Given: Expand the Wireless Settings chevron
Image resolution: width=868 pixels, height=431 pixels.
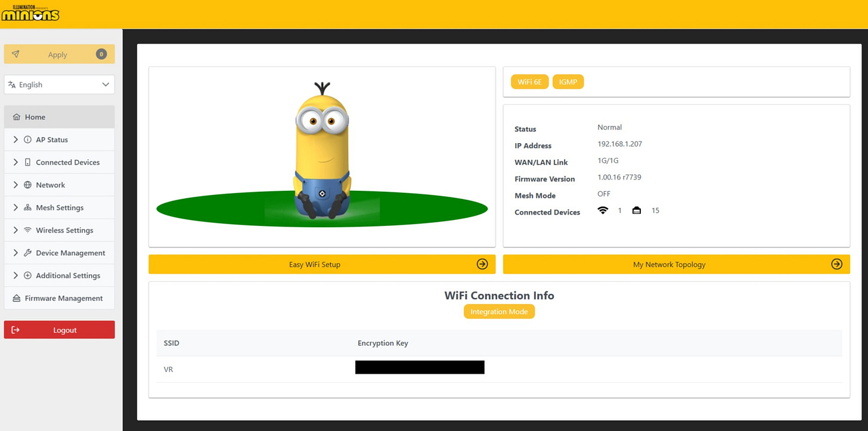Looking at the screenshot, I should [15, 230].
